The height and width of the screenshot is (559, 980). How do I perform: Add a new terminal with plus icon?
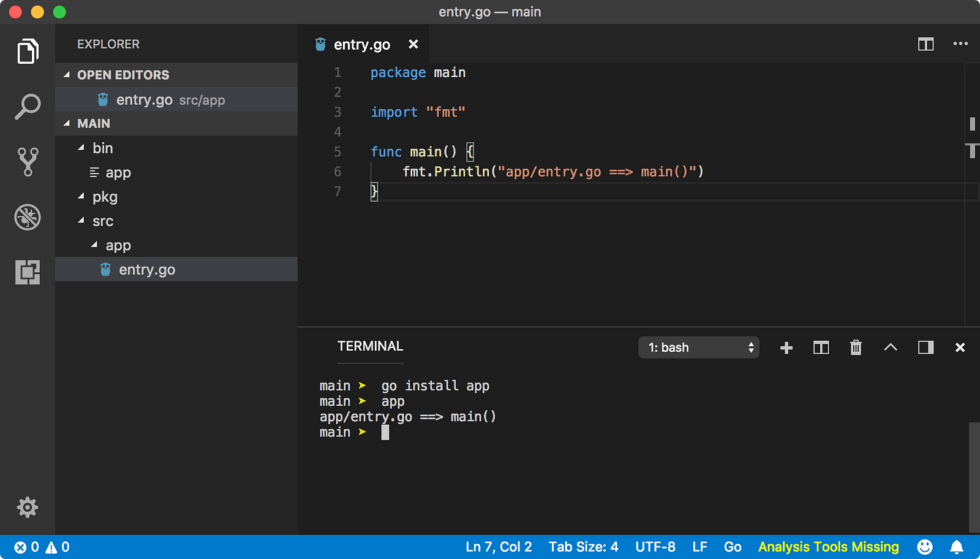pyautogui.click(x=786, y=348)
